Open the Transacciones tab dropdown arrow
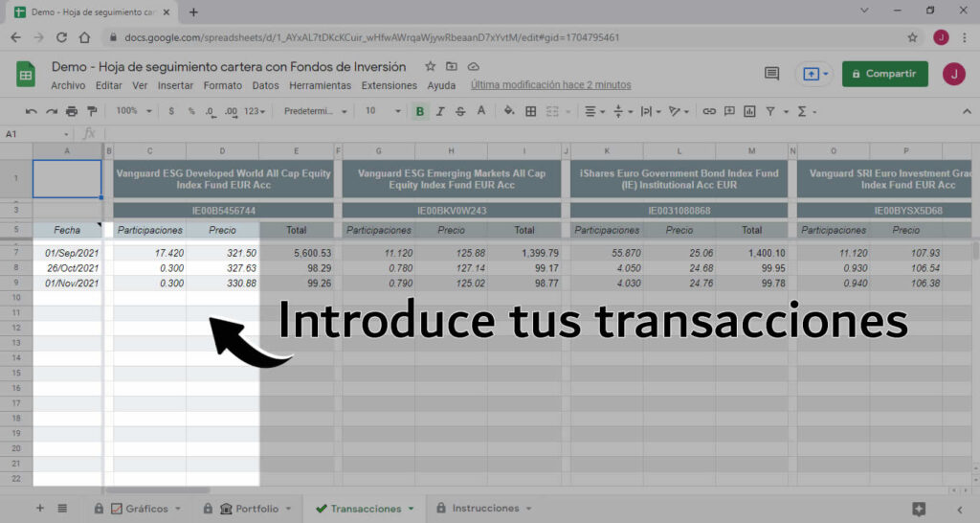 pyautogui.click(x=412, y=509)
